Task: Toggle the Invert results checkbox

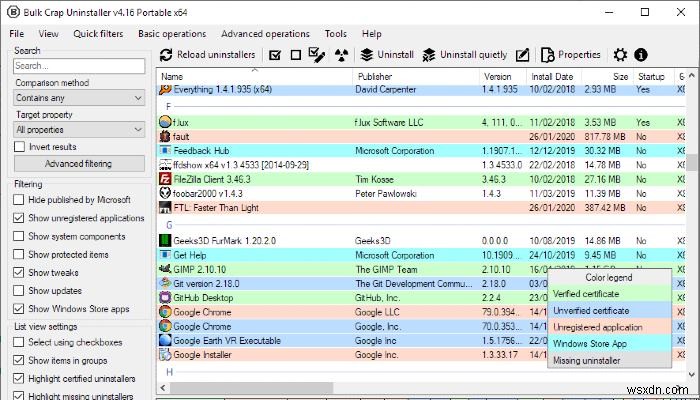Action: tap(19, 146)
